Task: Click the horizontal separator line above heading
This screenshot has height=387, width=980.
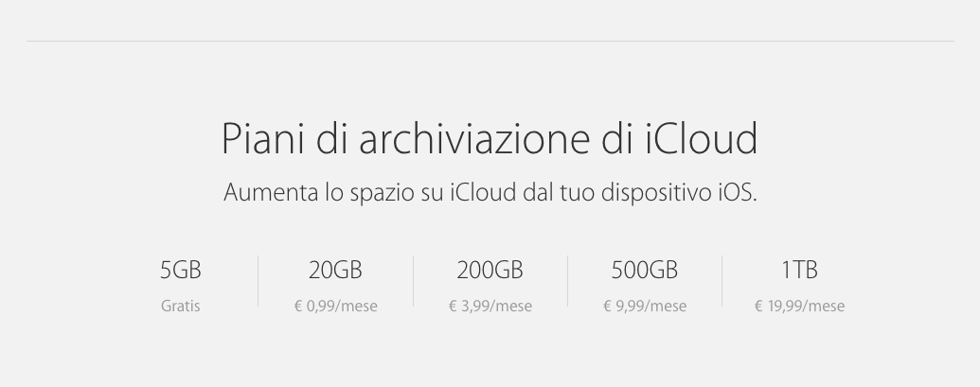Action: 490,41
